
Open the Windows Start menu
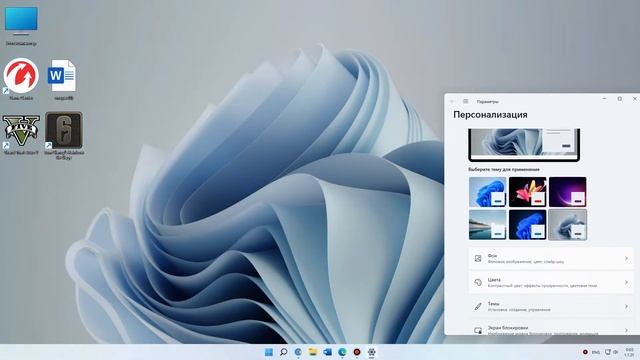tap(269, 352)
